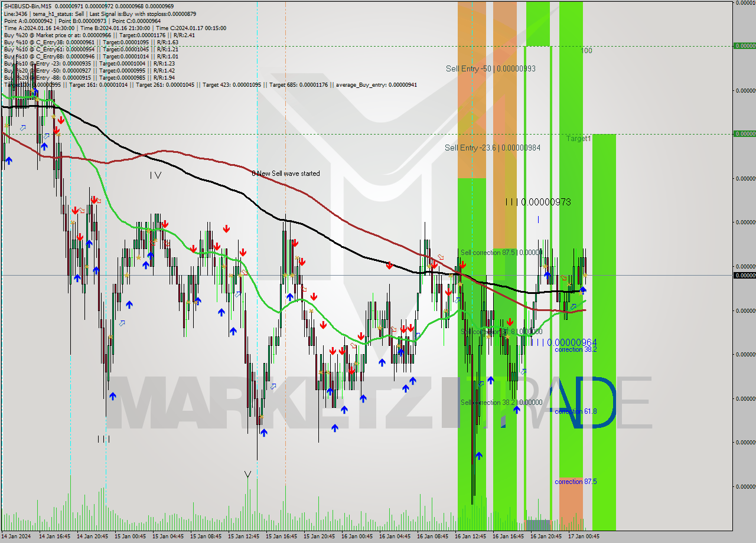Screen dimensions: 756x543
Task: Click the '17 Jan 00:45' time axis label
Action: point(584,537)
